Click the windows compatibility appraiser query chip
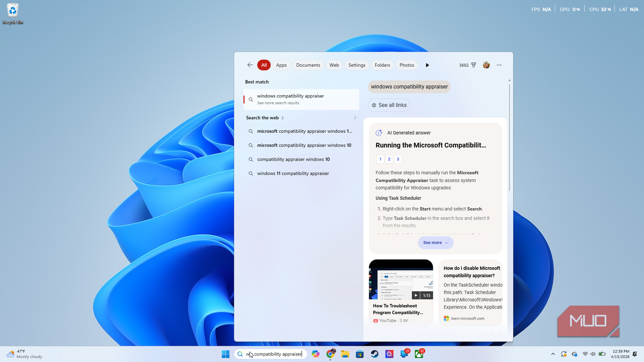This screenshot has width=644, height=362. click(409, 87)
